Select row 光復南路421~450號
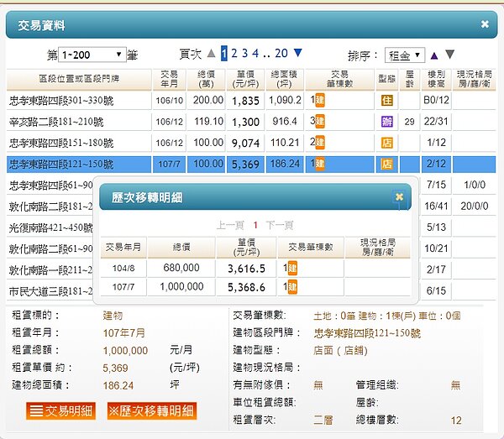This screenshot has height=439, width=504. pos(50,227)
